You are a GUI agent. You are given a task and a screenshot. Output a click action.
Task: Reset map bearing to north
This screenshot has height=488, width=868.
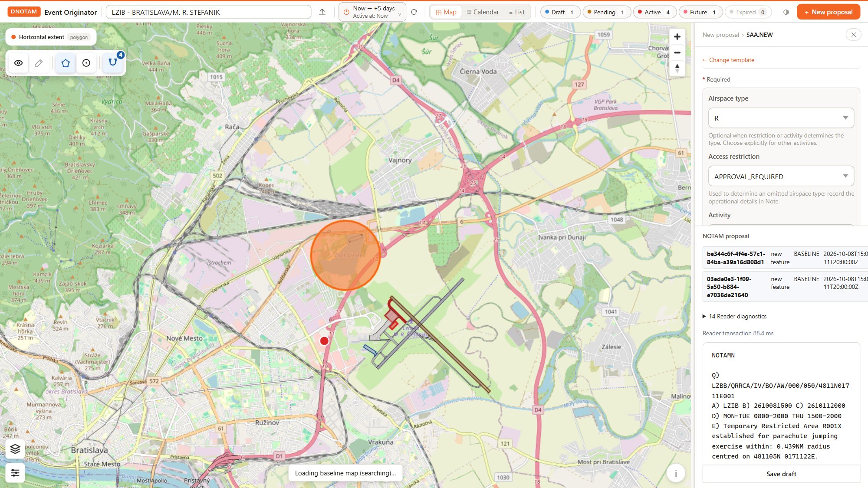coord(677,68)
